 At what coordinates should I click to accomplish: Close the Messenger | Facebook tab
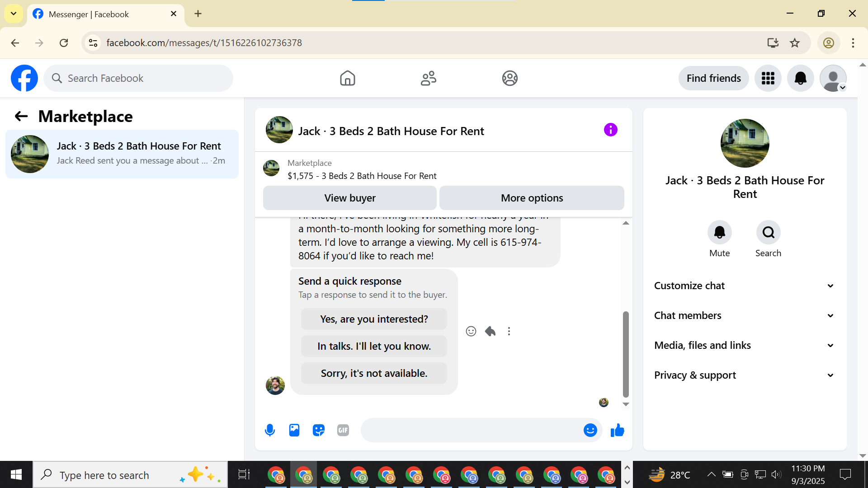pyautogui.click(x=174, y=14)
